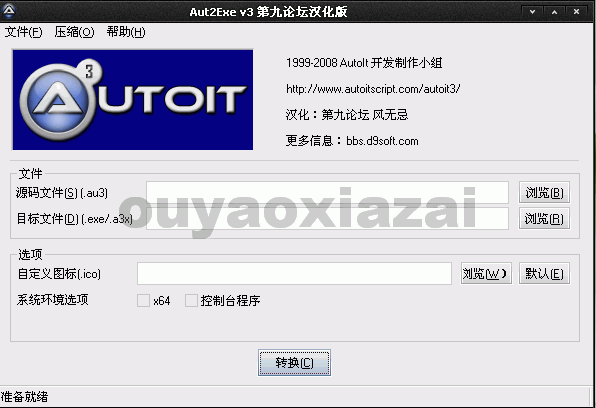Image resolution: width=596 pixels, height=408 pixels.
Task: Minimize window using down-arrow title button
Action: click(x=533, y=12)
